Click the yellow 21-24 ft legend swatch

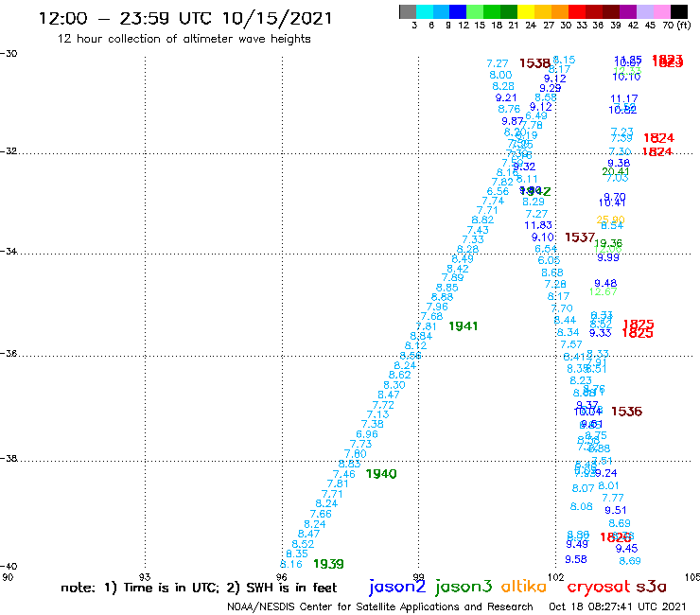click(526, 12)
